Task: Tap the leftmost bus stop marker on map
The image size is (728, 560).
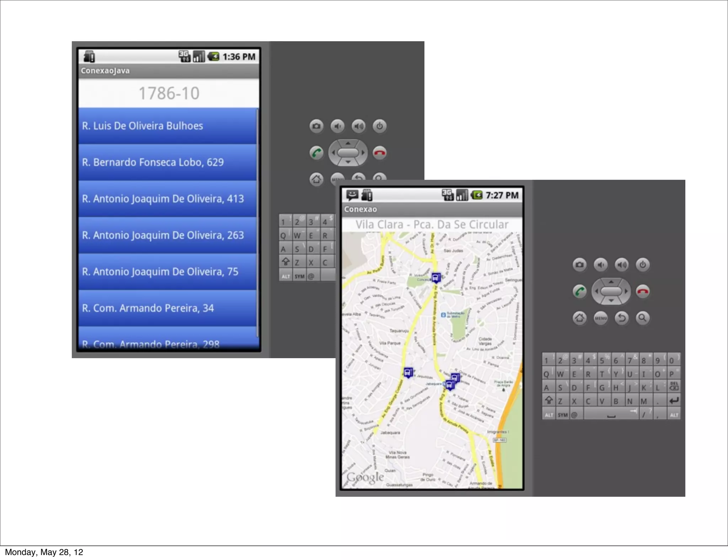Action: pos(408,372)
